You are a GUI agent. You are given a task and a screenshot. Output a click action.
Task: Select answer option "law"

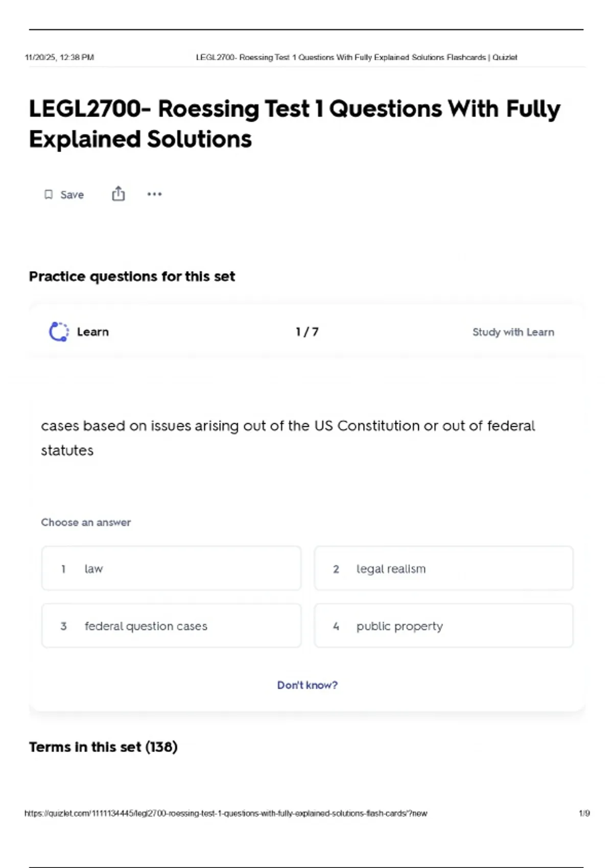click(x=171, y=568)
